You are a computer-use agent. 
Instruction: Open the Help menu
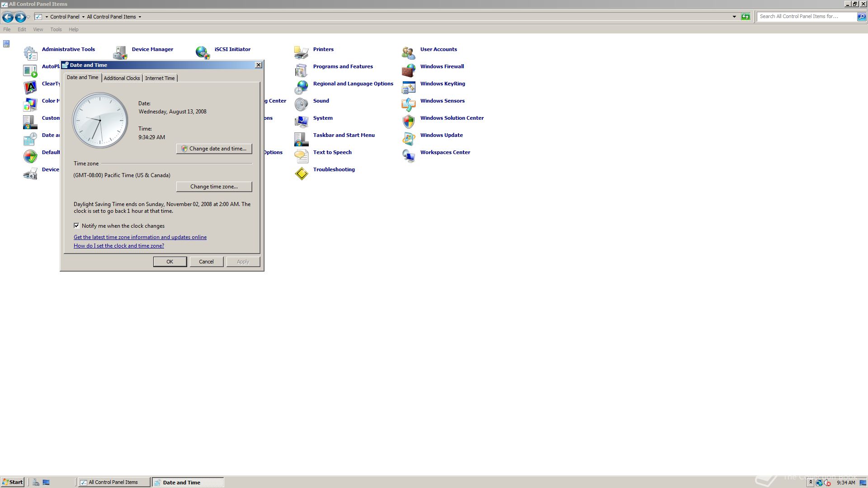(x=74, y=29)
